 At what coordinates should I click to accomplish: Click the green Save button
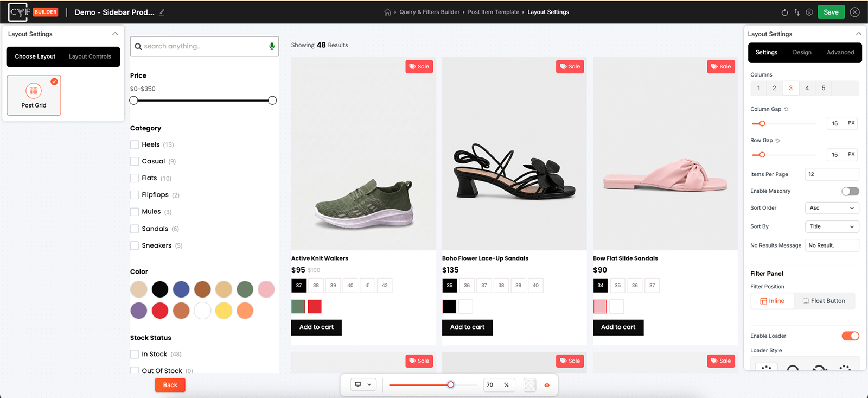pyautogui.click(x=831, y=12)
